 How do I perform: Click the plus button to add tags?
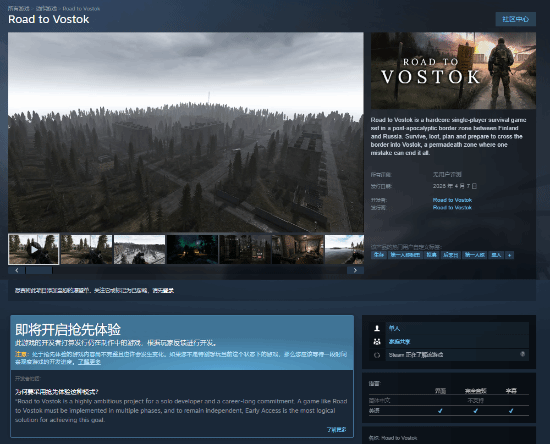pyautogui.click(x=510, y=255)
